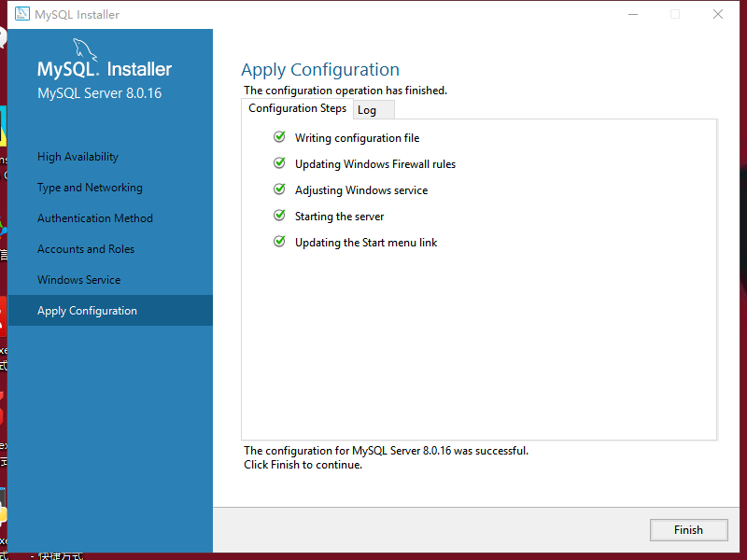Click 'MySQL Server 8.0.16' sidebar subtitle
The width and height of the screenshot is (747, 560).
pyautogui.click(x=100, y=92)
